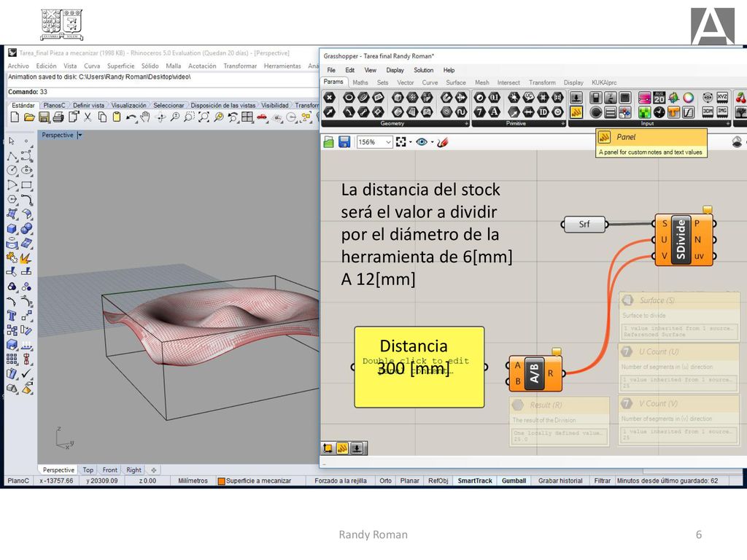The image size is (747, 560).
Task: Open a file with the folder icon in Rhino
Action: [29, 117]
